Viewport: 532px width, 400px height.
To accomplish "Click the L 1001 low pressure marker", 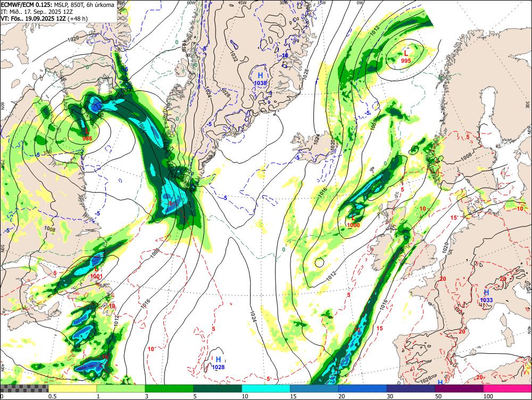I will click(x=96, y=272).
